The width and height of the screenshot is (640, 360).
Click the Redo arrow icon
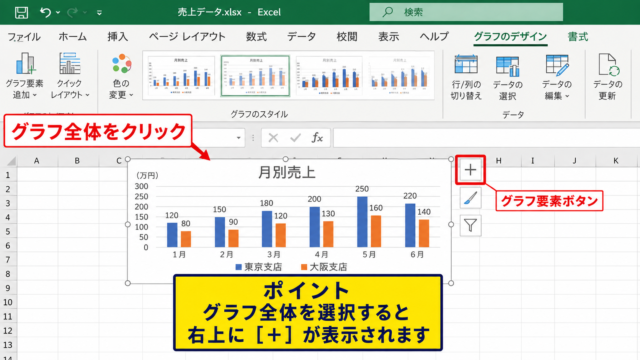(x=72, y=12)
